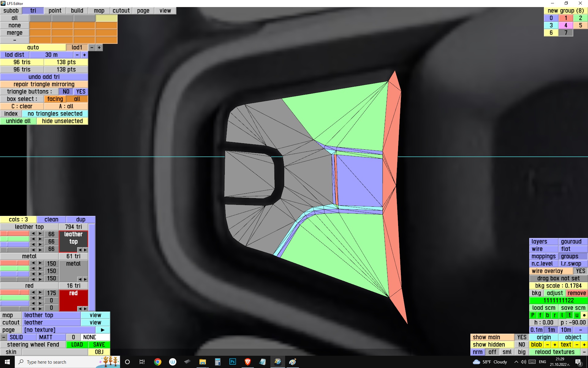The height and width of the screenshot is (368, 588).
Task: Open the Photoshop icon in the taskbar
Action: pos(232,362)
